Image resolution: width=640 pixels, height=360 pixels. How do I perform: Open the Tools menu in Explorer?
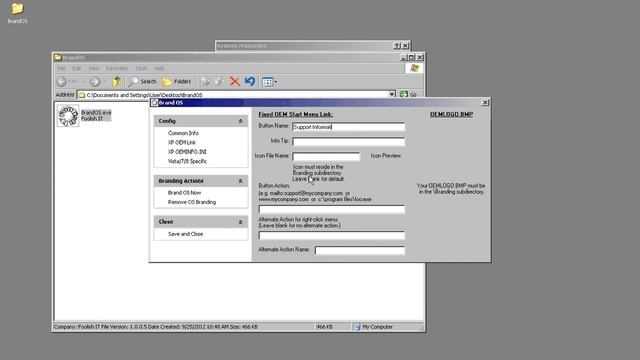tap(141, 68)
